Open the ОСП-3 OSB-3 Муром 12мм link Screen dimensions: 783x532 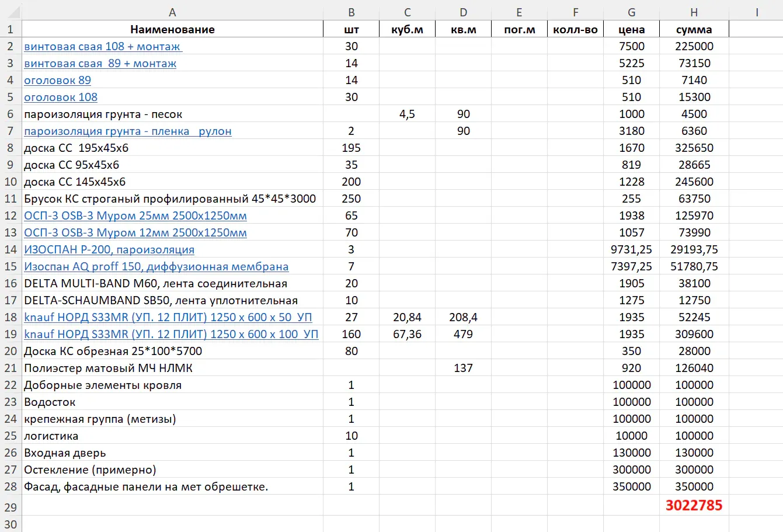(x=135, y=233)
